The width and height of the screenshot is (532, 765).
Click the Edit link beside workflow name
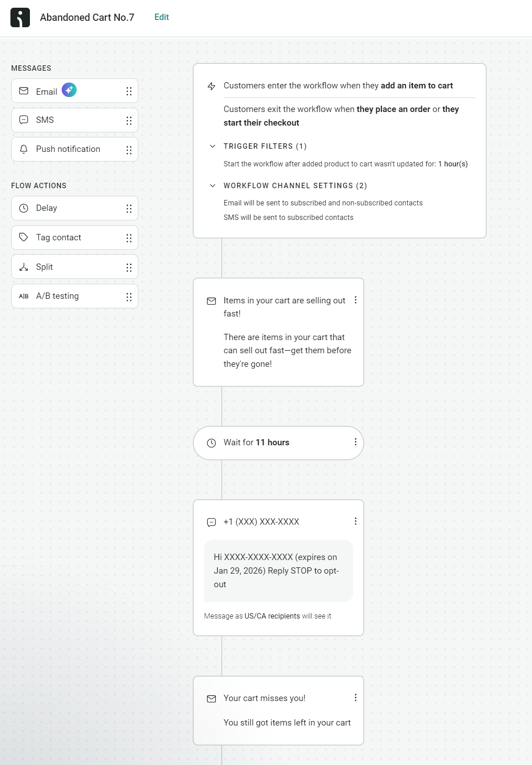click(x=161, y=17)
